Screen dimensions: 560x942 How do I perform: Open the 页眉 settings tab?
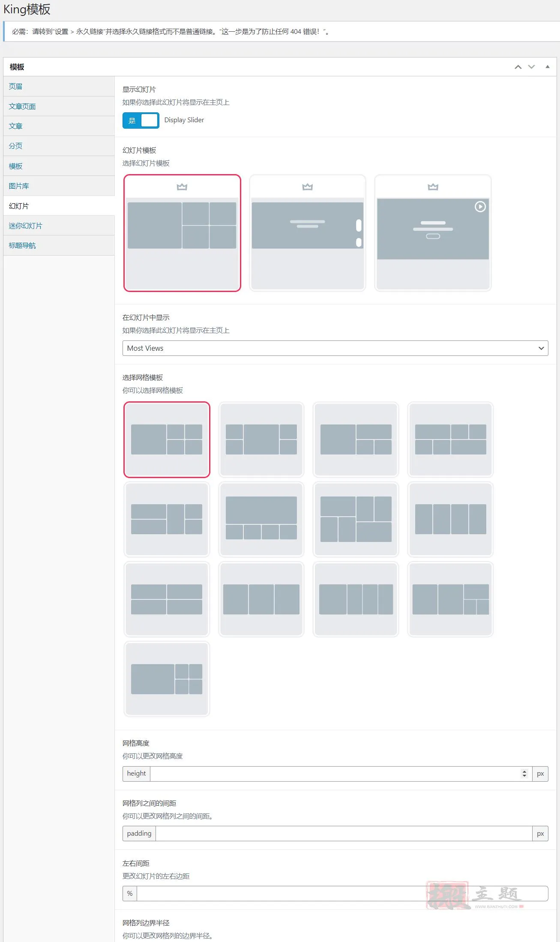(16, 87)
